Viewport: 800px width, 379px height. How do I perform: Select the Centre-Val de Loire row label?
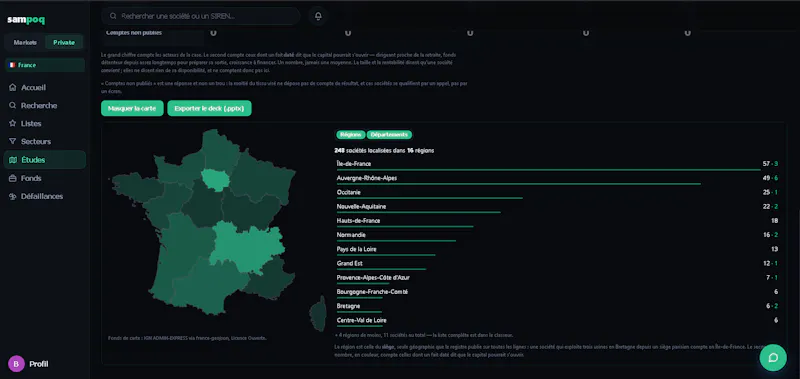pos(362,320)
